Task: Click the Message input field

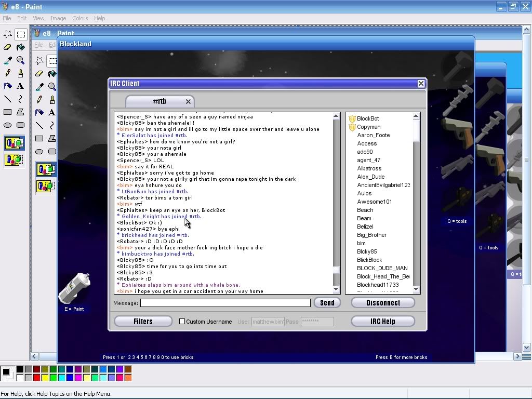Action: click(x=225, y=303)
